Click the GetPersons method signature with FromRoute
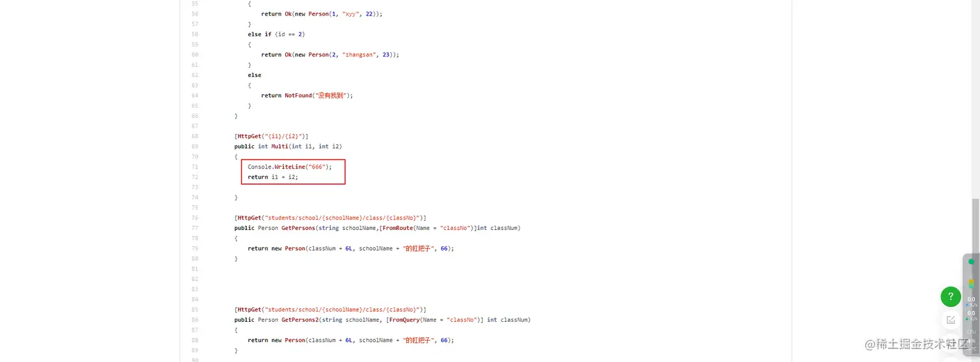Screen dimensions: 980x362 pos(377,228)
